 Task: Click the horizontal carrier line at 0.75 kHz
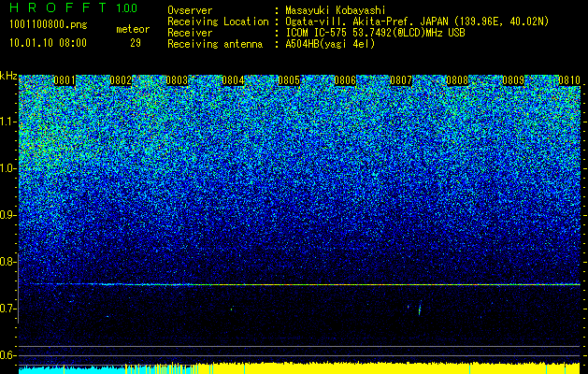pyautogui.click(x=299, y=284)
